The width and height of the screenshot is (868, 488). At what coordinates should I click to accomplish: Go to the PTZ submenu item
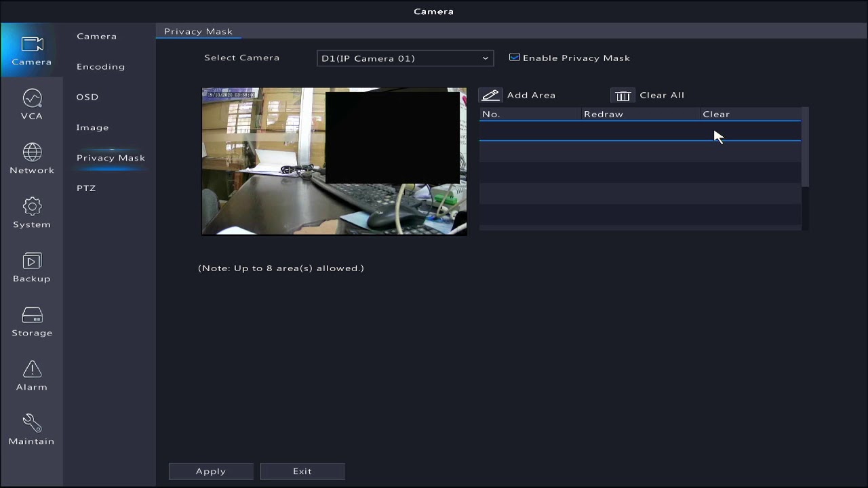coord(86,188)
